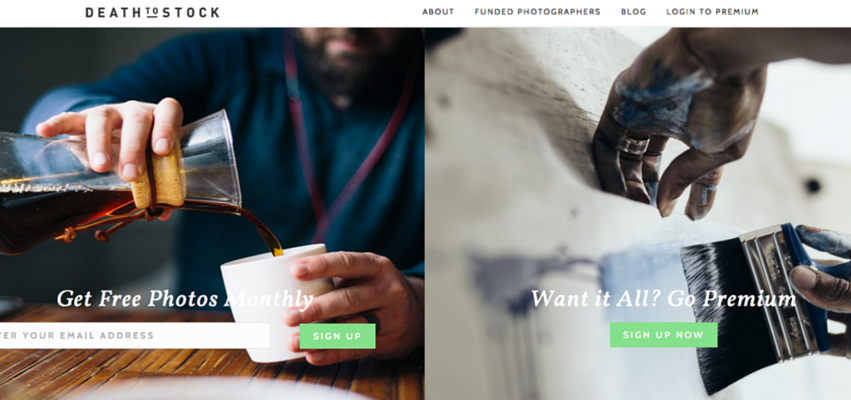Open the Blog link
The image size is (851, 400).
click(633, 12)
